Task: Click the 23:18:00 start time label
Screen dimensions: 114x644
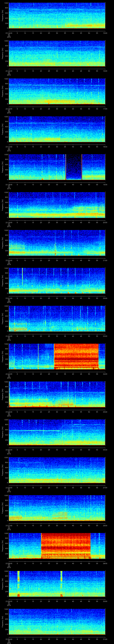Action: (x=9, y=184)
